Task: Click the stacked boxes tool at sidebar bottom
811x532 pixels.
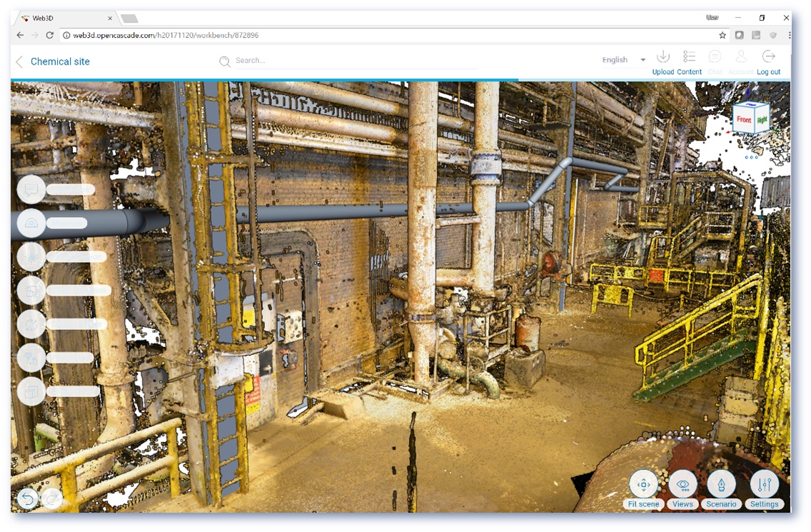Action: coord(31,392)
